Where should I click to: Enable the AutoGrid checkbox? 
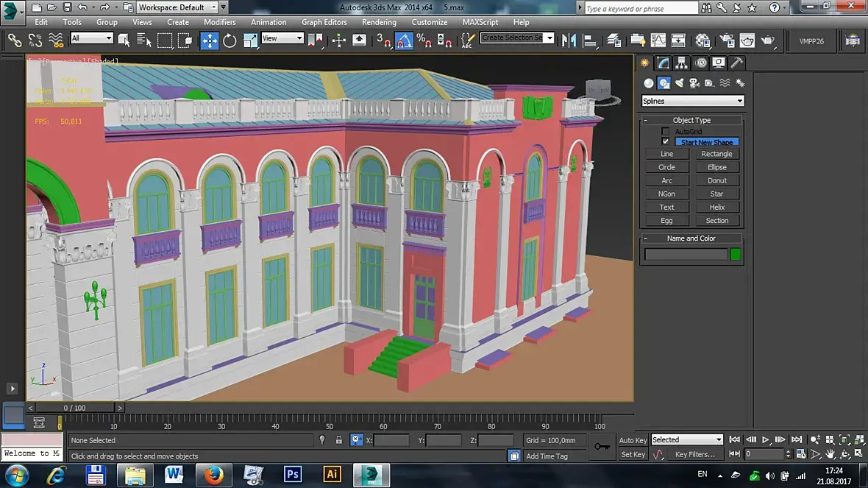(x=666, y=132)
